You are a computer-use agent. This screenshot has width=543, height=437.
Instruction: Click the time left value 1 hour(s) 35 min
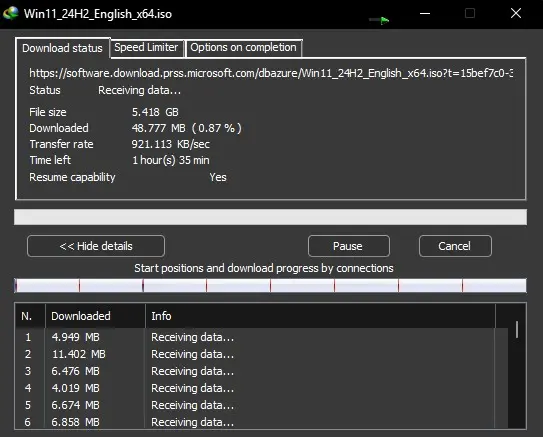point(171,160)
